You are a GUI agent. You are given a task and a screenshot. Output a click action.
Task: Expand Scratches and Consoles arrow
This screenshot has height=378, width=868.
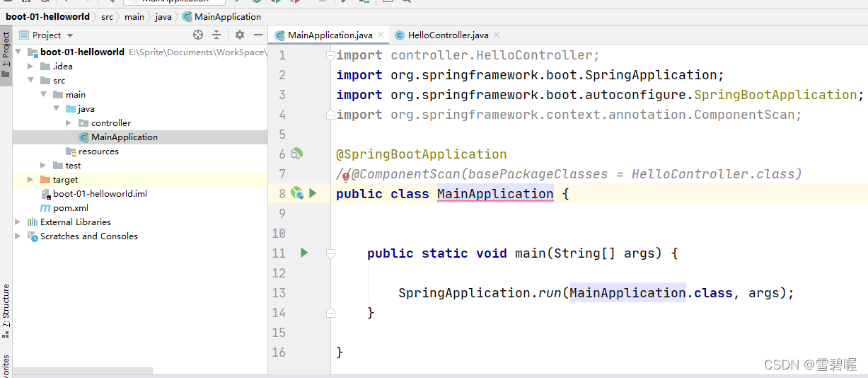(18, 236)
